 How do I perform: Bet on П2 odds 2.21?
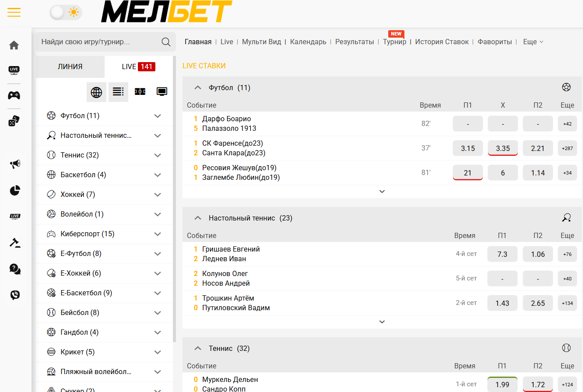tap(538, 148)
